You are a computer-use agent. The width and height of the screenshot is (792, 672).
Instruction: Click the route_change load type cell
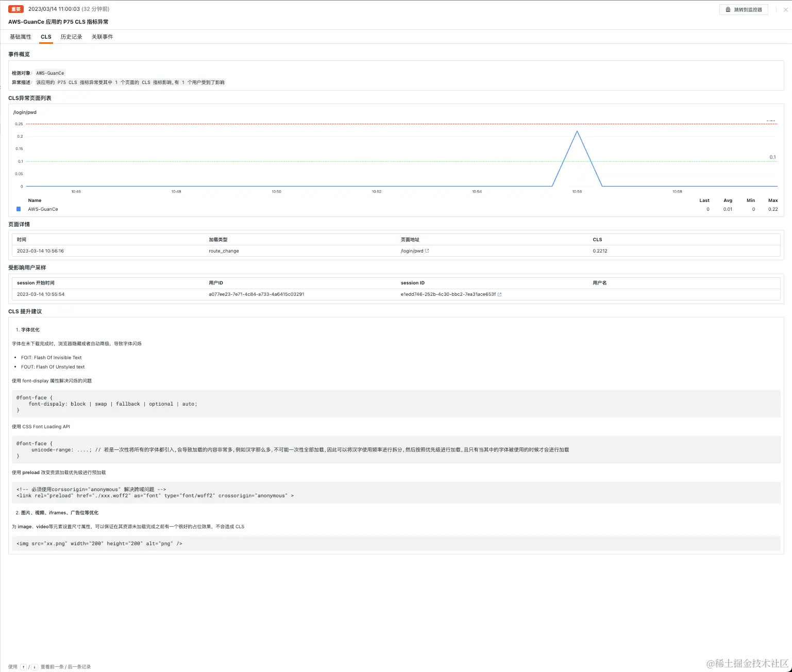pos(224,251)
